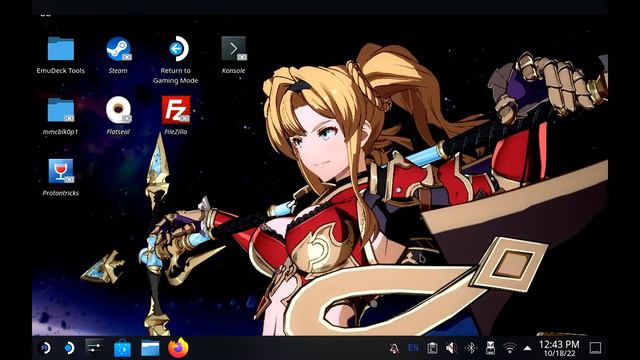Expand the hidden system tray icons arrow
The width and height of the screenshot is (640, 360).
click(527, 348)
